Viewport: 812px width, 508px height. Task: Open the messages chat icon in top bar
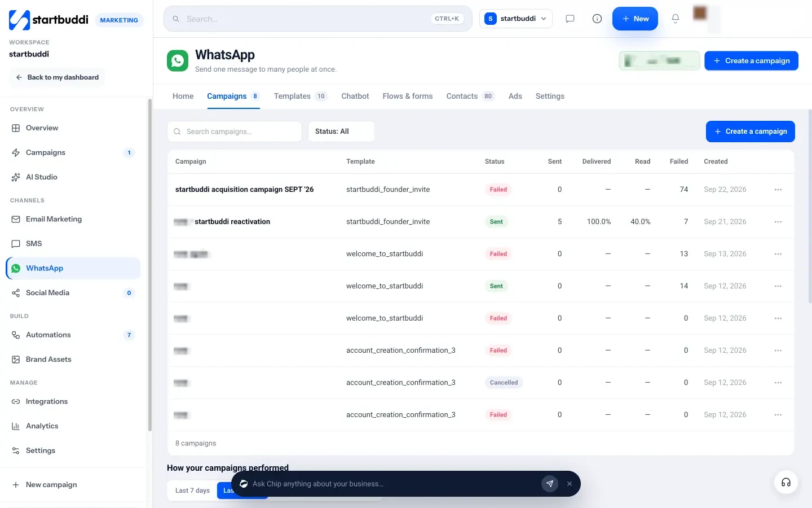click(570, 19)
